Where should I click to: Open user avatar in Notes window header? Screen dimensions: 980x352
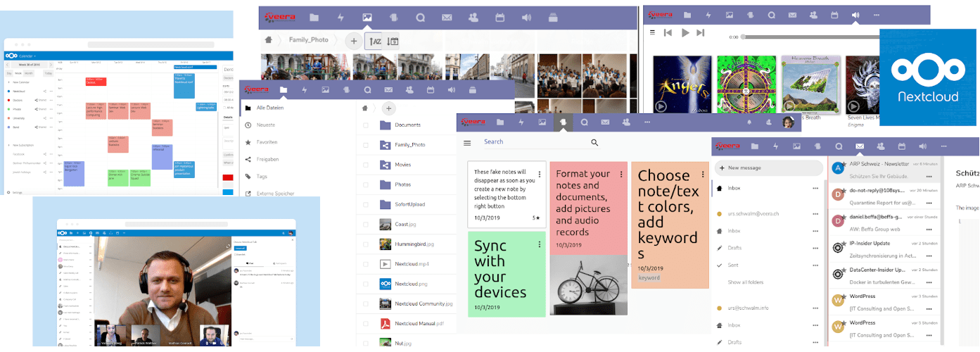tap(789, 122)
